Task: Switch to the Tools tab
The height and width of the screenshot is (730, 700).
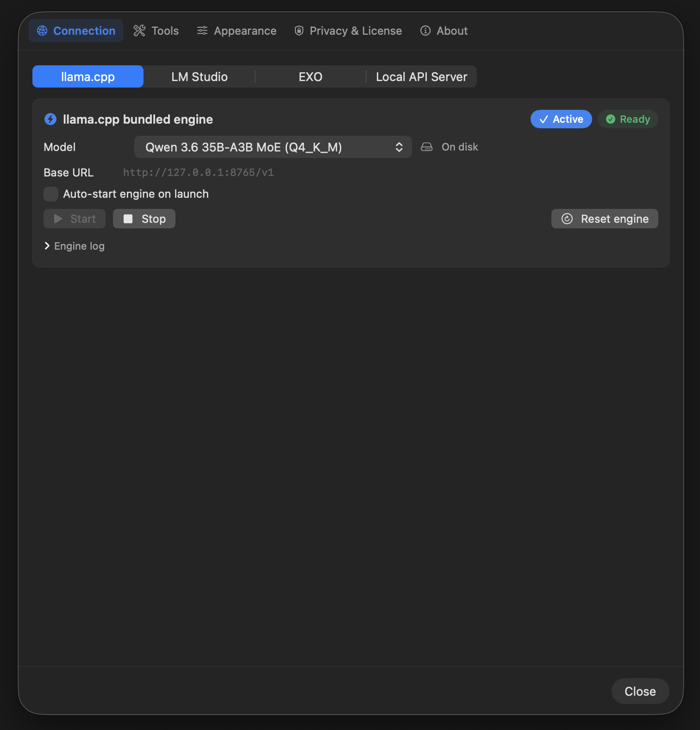Action: click(x=156, y=31)
